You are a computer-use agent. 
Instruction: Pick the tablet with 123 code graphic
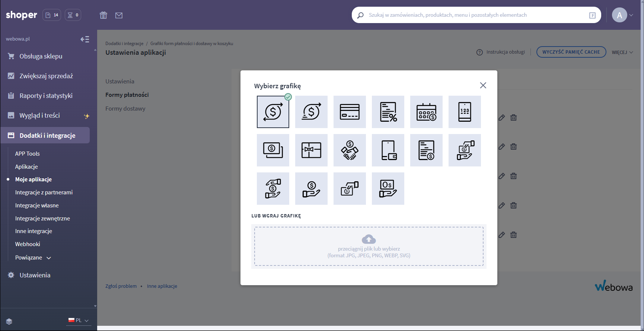(x=465, y=112)
